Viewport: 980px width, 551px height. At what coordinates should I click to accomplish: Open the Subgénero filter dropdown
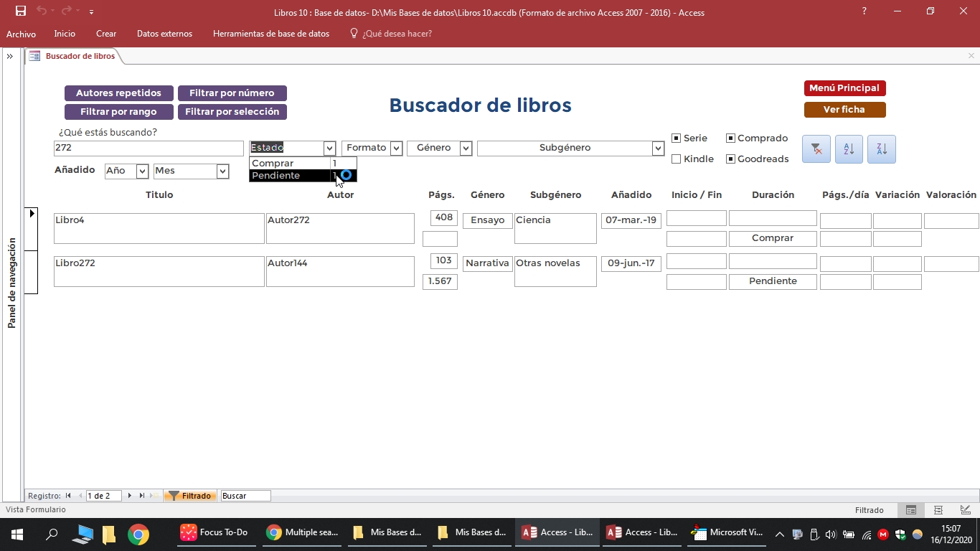[x=658, y=149]
